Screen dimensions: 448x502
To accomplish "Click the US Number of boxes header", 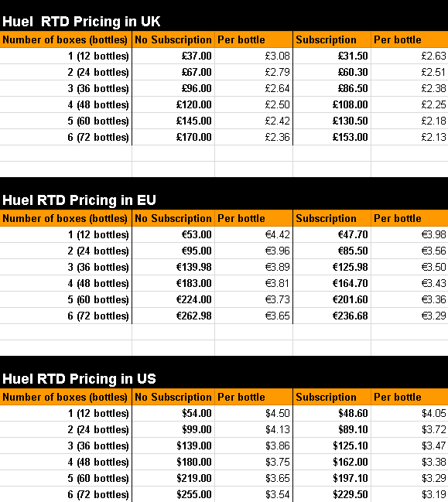I will [66, 397].
